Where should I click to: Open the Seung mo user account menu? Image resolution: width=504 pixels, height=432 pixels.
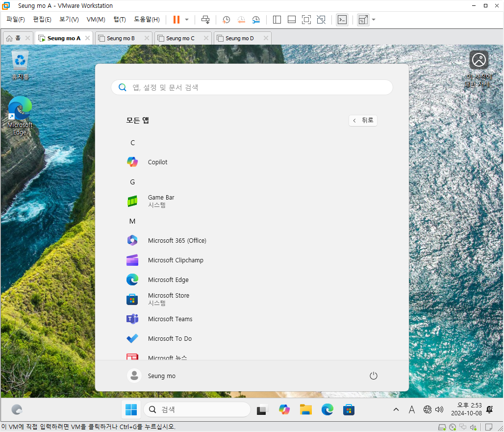(151, 376)
